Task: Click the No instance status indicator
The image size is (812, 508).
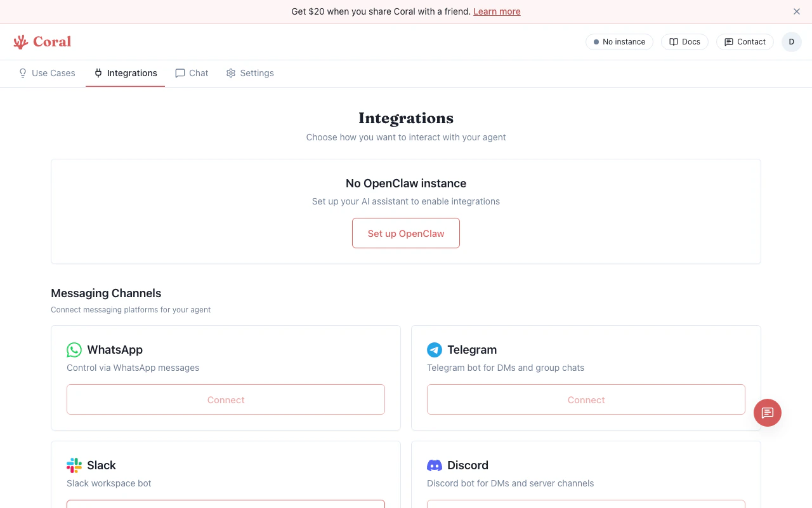Action: coord(619,41)
